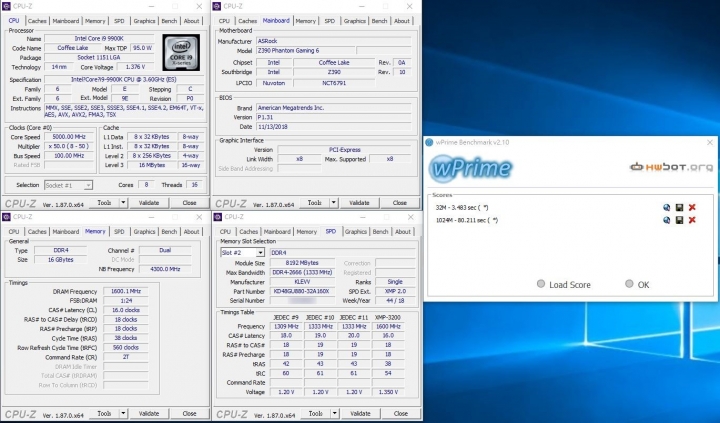Viewport: 720px width, 423px height.
Task: Click globe icon for 32M score in wPrime
Action: tap(666, 208)
